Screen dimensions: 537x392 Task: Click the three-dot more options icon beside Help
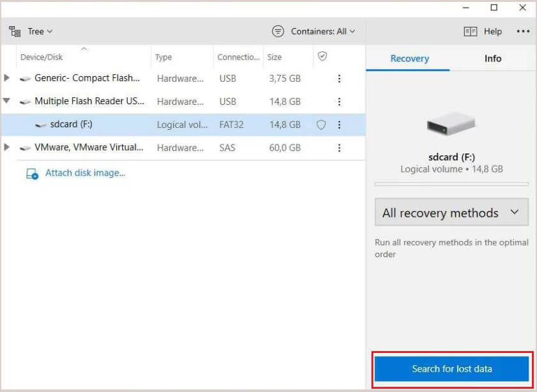pyautogui.click(x=524, y=31)
